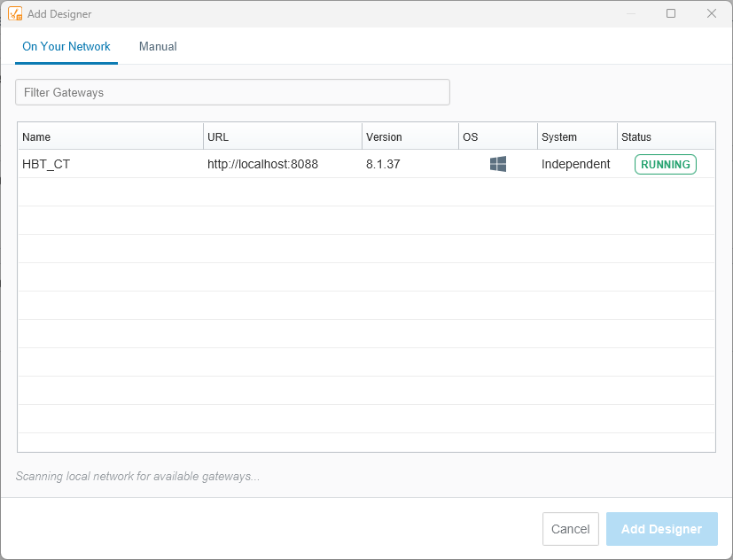The image size is (733, 560).
Task: Switch to the Manual tab
Action: [158, 46]
